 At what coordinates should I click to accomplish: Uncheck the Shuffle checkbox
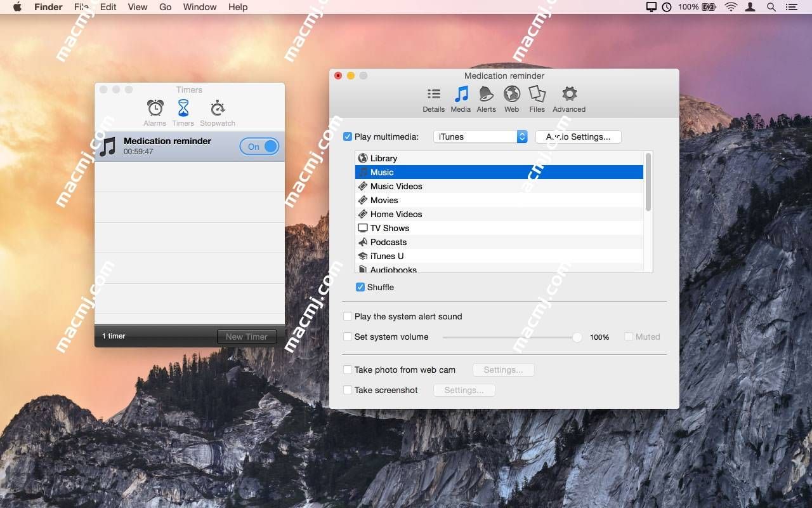pyautogui.click(x=360, y=287)
